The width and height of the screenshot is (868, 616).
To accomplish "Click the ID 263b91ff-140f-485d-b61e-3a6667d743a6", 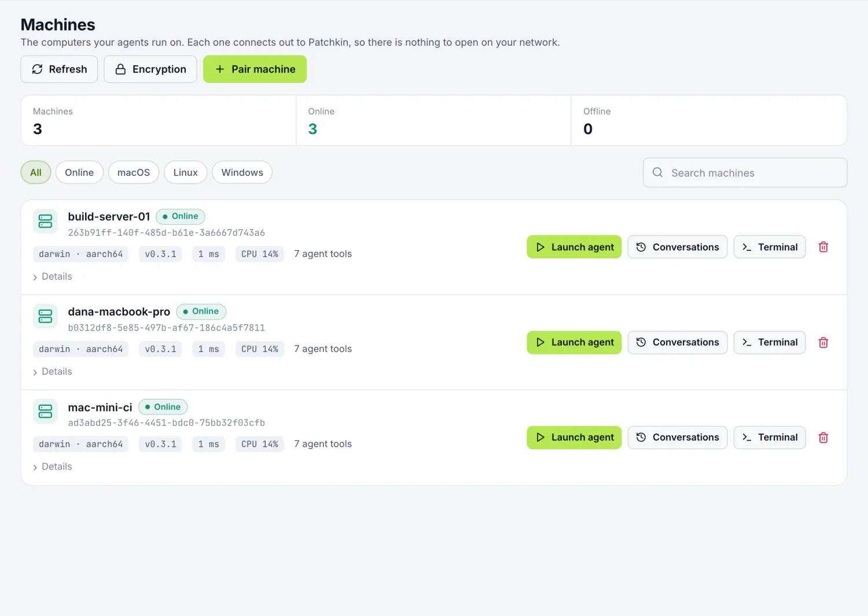I will pos(167,233).
